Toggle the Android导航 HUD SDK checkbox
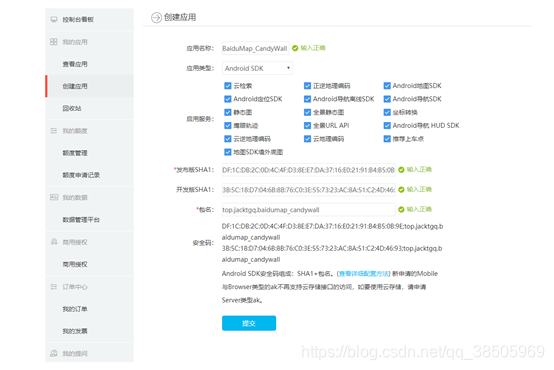Image resolution: width=554 pixels, height=370 pixels. [x=387, y=125]
